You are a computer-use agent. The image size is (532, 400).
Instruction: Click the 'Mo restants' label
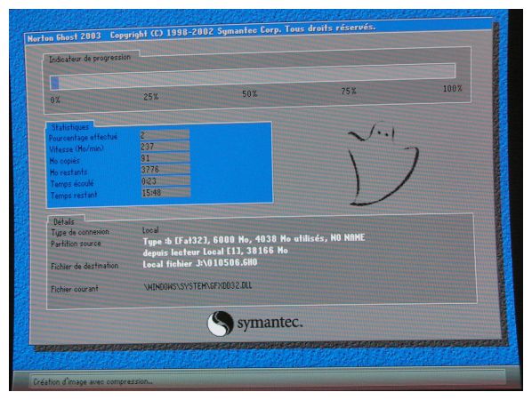[69, 172]
